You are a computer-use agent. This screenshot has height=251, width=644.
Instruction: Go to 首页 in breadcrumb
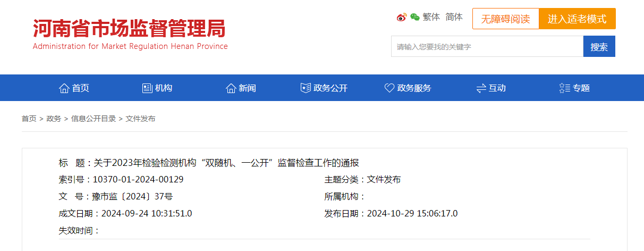[29, 119]
